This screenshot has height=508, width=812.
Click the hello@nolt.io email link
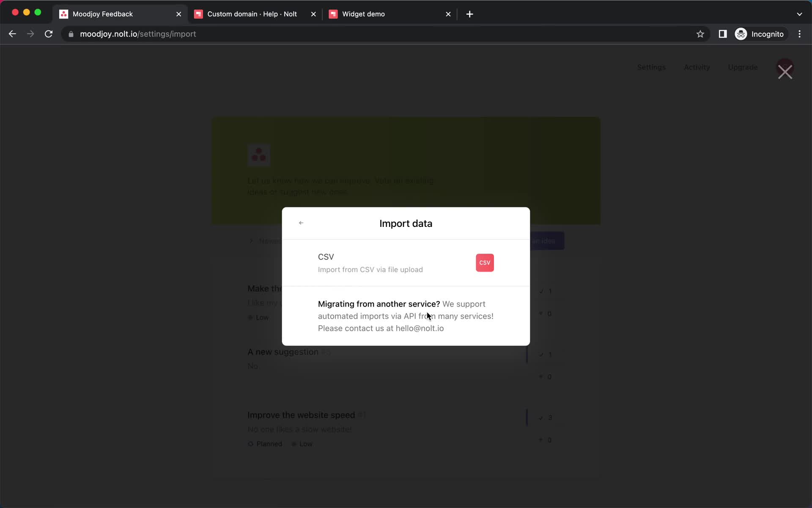[420, 329]
